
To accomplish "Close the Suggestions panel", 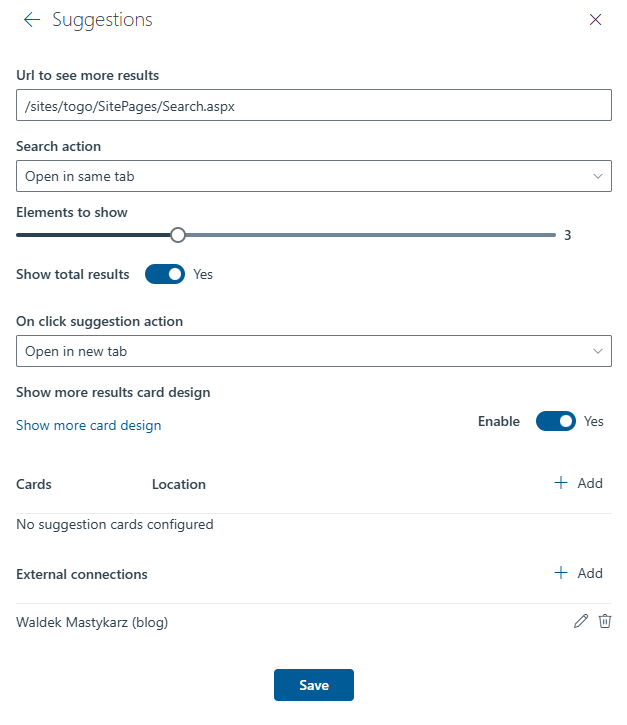I will [x=595, y=19].
